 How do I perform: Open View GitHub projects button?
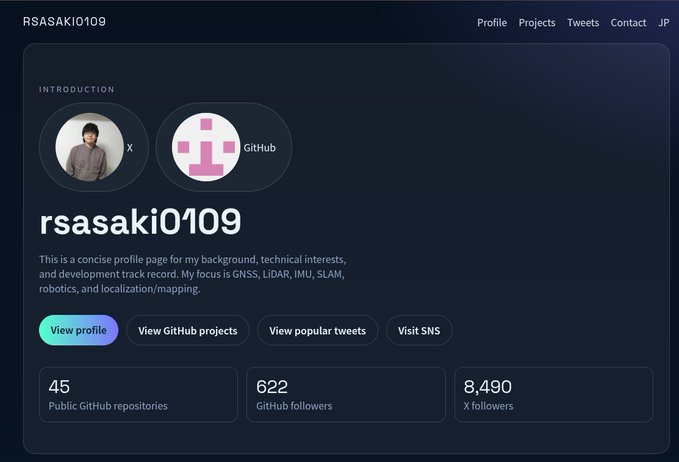click(x=188, y=330)
